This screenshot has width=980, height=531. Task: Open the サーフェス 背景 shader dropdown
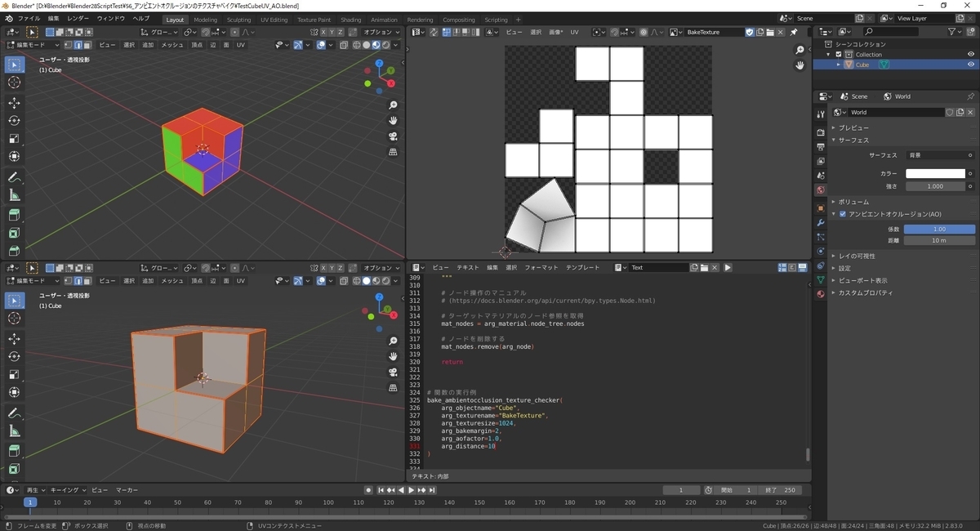[940, 155]
